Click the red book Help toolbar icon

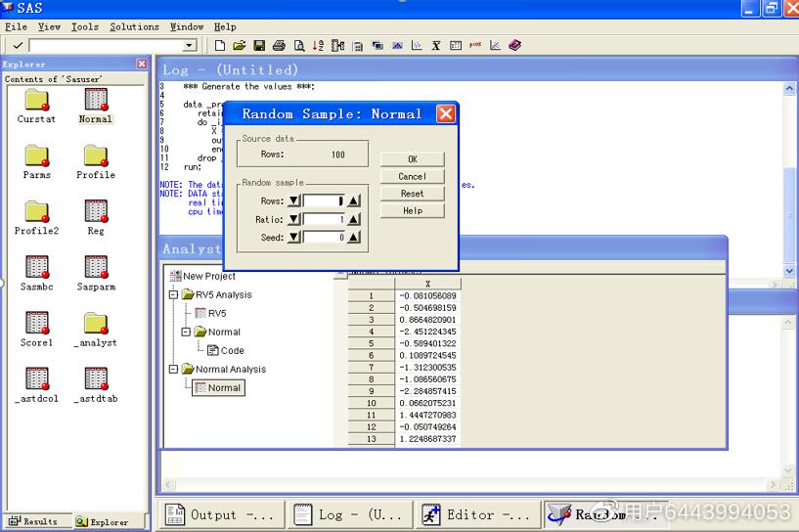coord(515,45)
